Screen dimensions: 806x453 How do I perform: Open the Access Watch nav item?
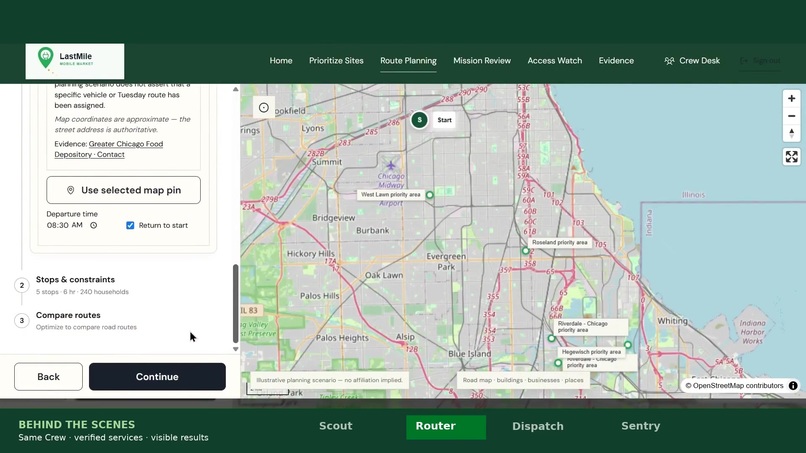pyautogui.click(x=555, y=61)
